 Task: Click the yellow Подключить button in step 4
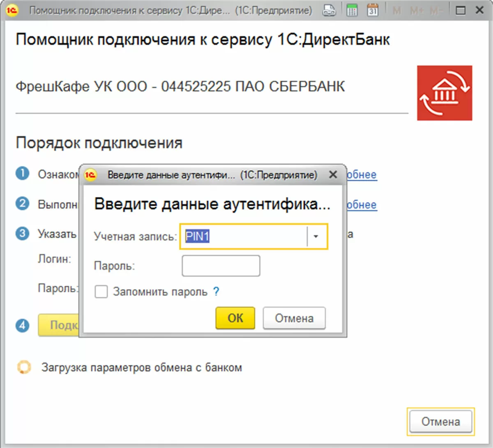tap(58, 325)
